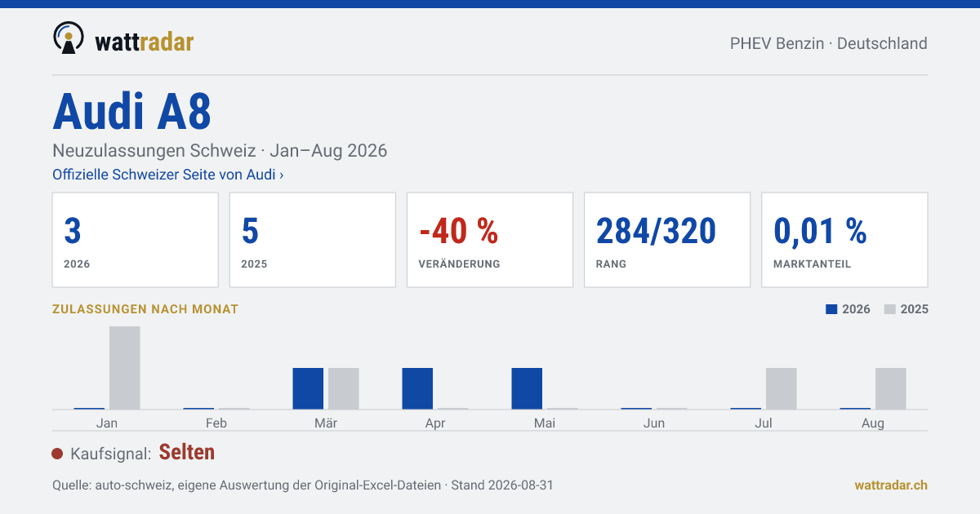Image resolution: width=980 pixels, height=514 pixels.
Task: Click the "Jun" month axis label
Action: pyautogui.click(x=654, y=423)
